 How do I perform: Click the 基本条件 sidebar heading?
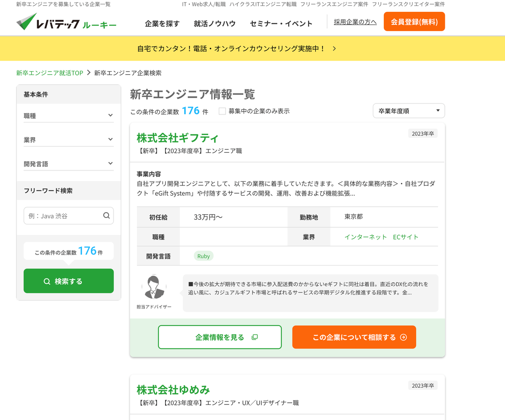(36, 94)
